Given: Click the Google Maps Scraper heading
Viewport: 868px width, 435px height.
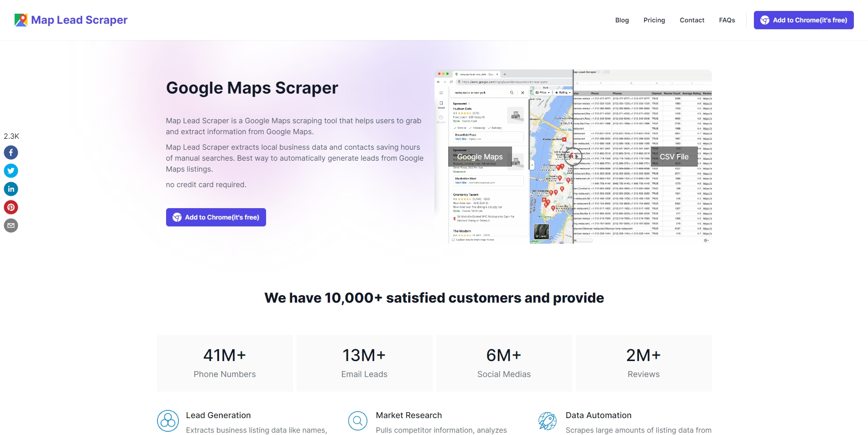Looking at the screenshot, I should click(252, 88).
